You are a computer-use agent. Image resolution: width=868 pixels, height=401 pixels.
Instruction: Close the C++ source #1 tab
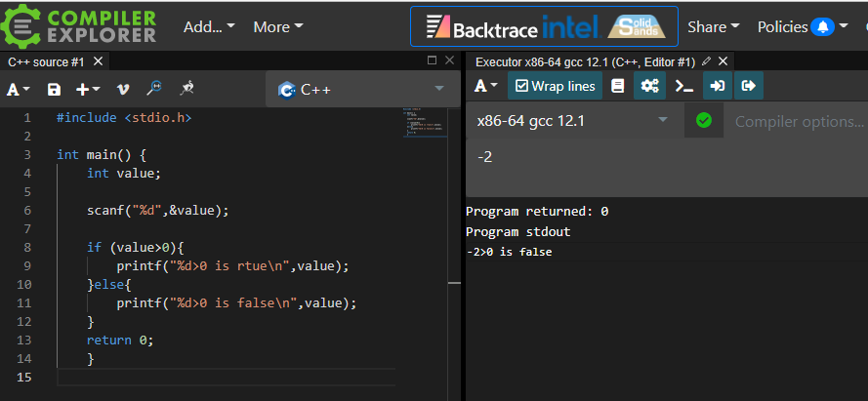point(98,61)
